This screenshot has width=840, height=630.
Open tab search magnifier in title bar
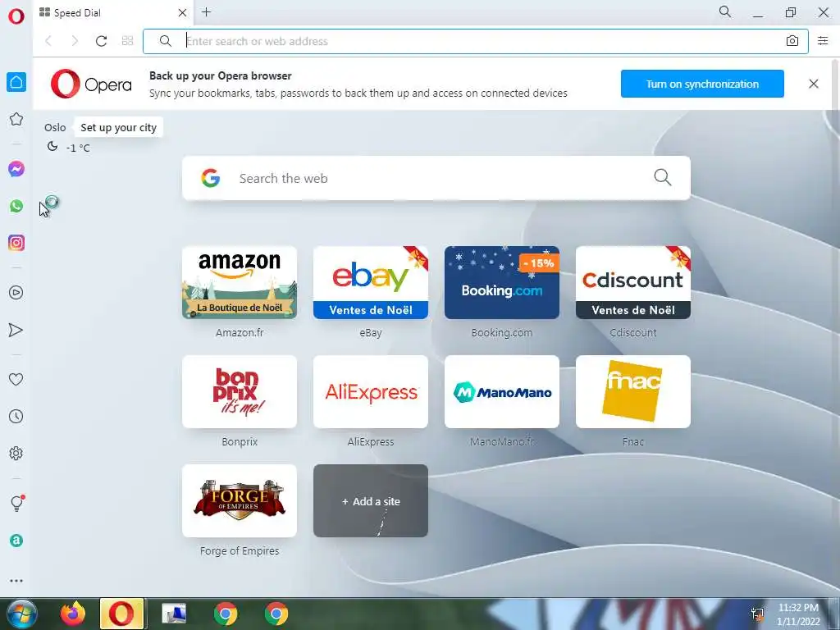(725, 11)
